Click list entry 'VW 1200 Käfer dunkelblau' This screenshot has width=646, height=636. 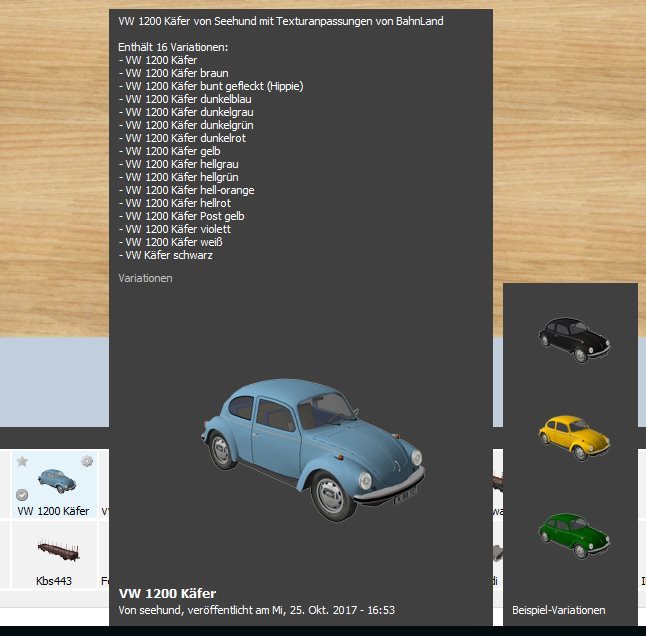tap(185, 99)
